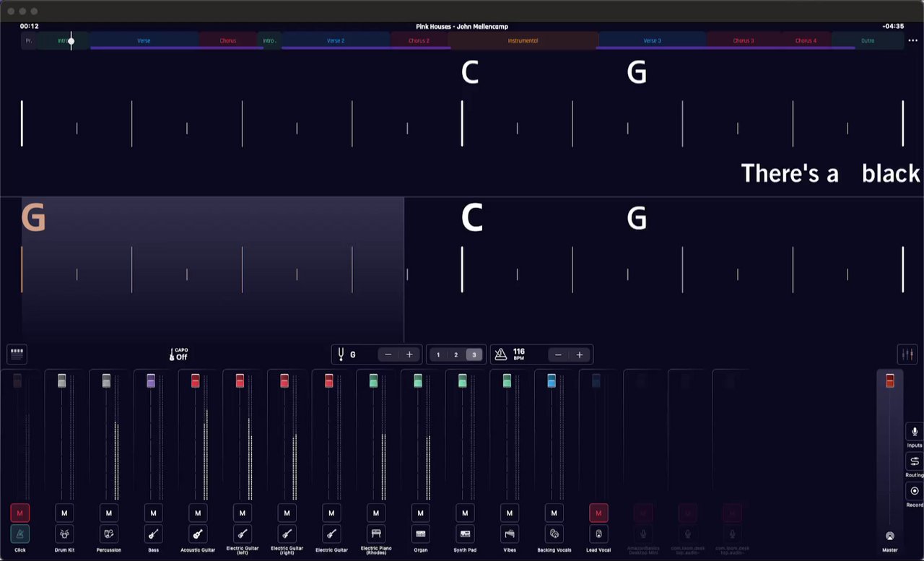Click the 116 BPM tempo value
Image resolution: width=924 pixels, height=561 pixels.
click(x=519, y=354)
